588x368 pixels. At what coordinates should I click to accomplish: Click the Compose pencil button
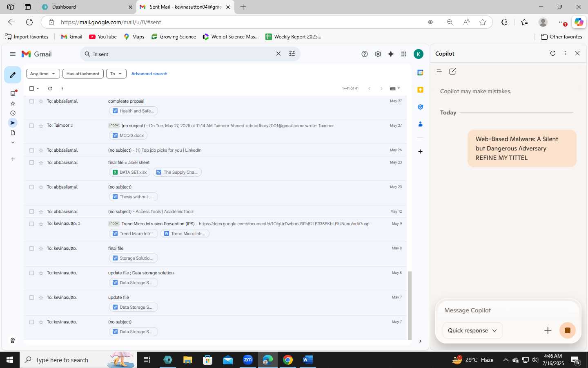[13, 75]
